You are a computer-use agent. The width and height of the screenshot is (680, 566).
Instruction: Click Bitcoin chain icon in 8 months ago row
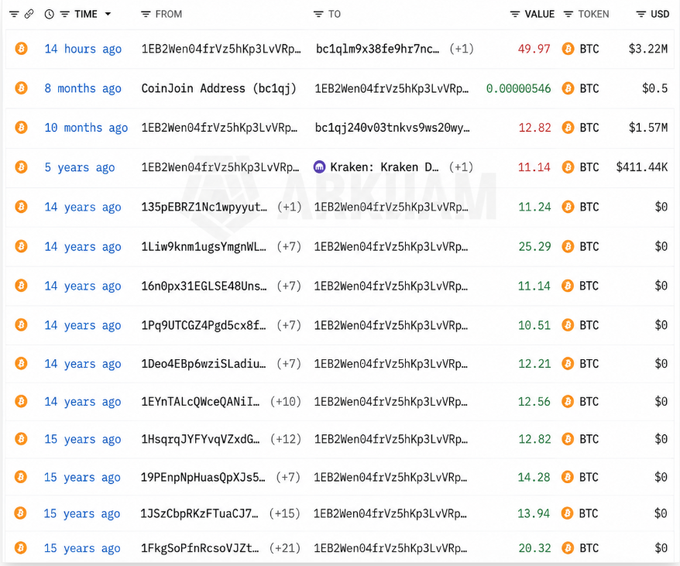point(21,88)
